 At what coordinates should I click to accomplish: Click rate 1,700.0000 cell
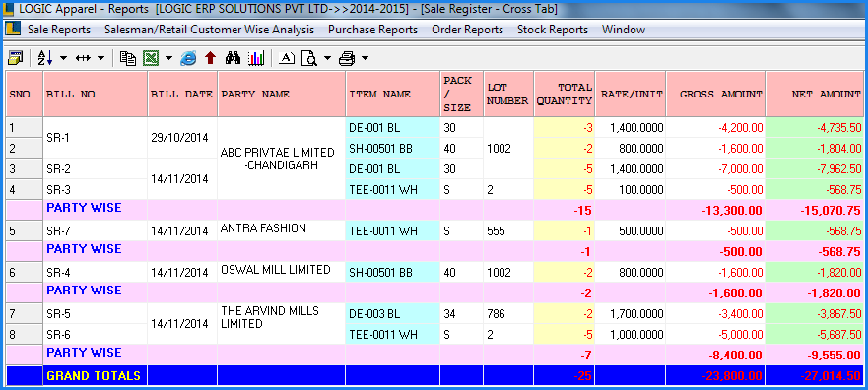point(630,313)
